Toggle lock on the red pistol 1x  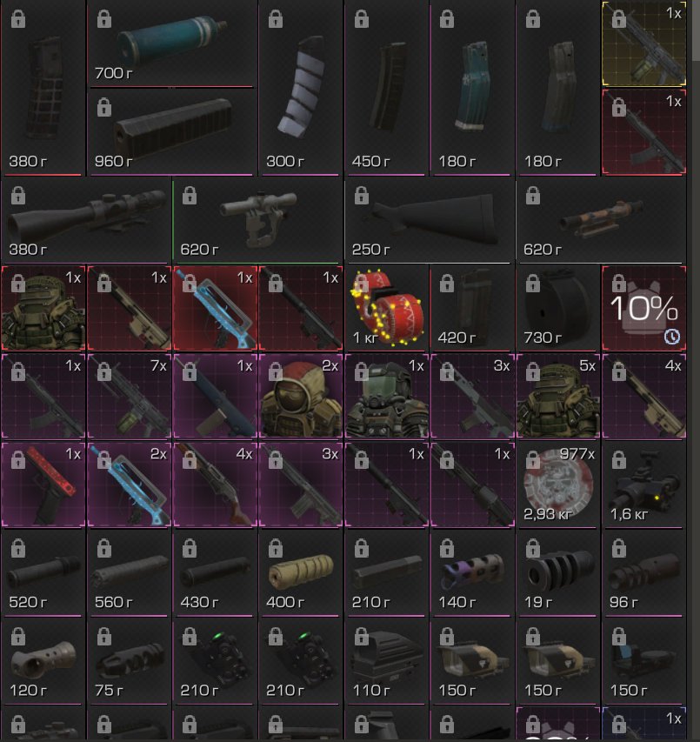click(18, 459)
